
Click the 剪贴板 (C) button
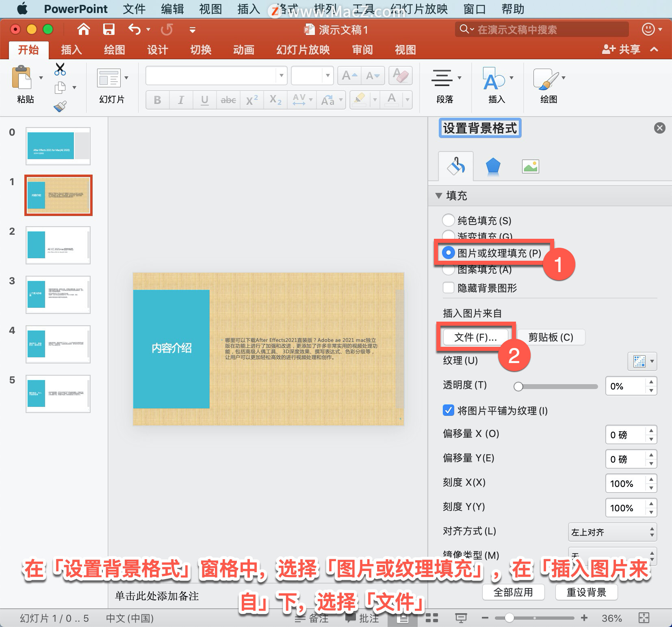(551, 337)
